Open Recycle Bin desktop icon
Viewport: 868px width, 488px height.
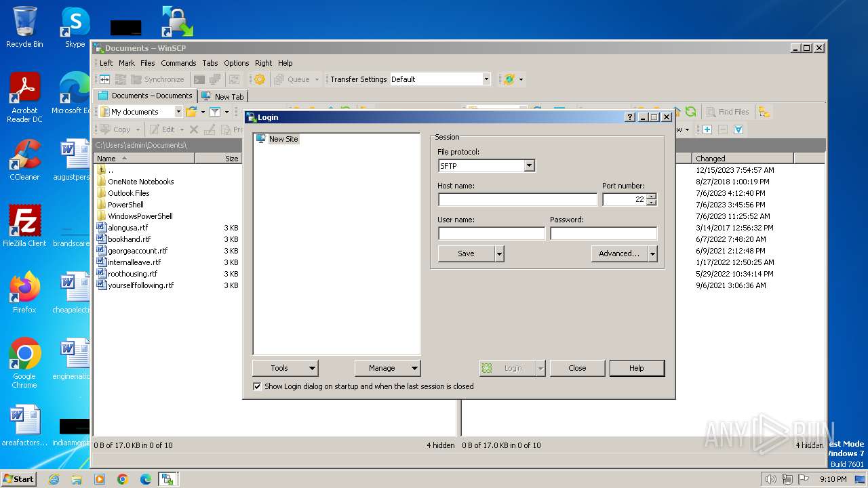pyautogui.click(x=24, y=28)
